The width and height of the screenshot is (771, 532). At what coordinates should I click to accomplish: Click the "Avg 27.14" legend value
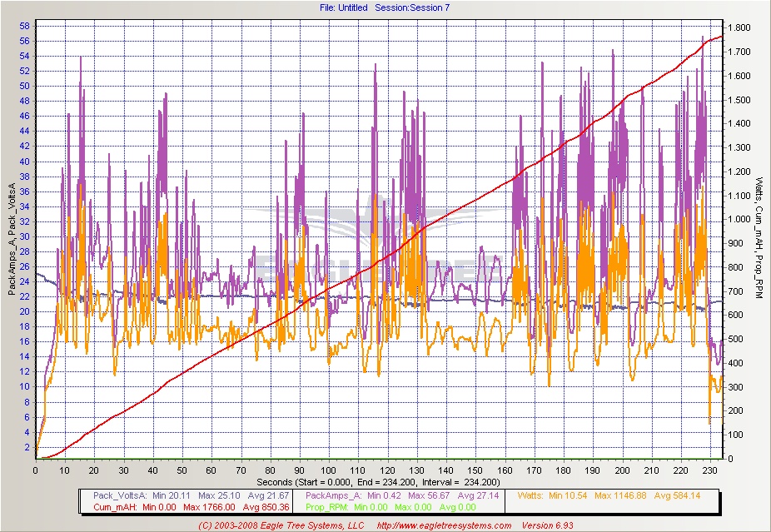tap(479, 495)
